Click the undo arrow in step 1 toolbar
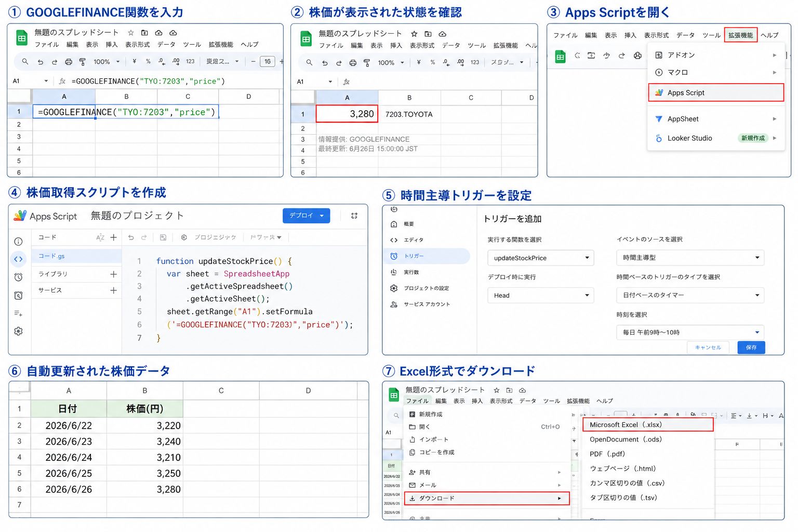The height and width of the screenshot is (532, 798). [40, 62]
